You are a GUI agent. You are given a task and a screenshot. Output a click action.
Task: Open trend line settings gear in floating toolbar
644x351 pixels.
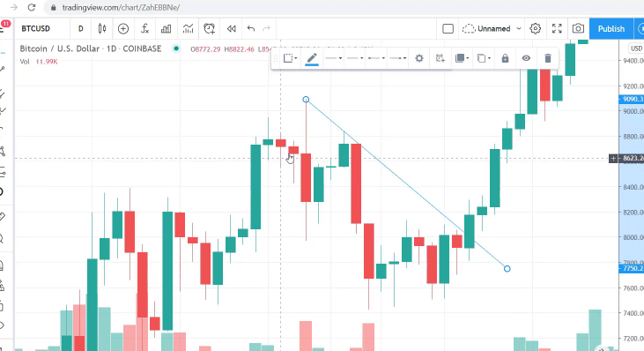pos(419,58)
